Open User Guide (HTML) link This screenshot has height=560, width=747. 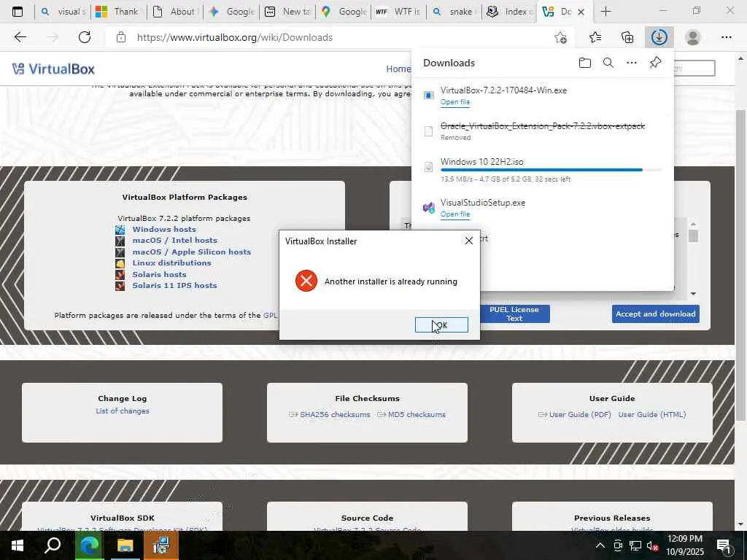click(x=652, y=415)
